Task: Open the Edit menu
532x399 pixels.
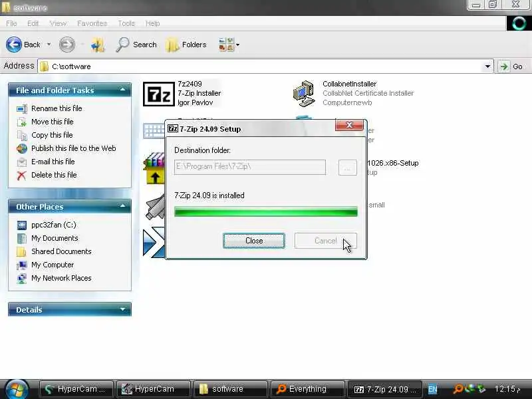Action: tap(33, 23)
